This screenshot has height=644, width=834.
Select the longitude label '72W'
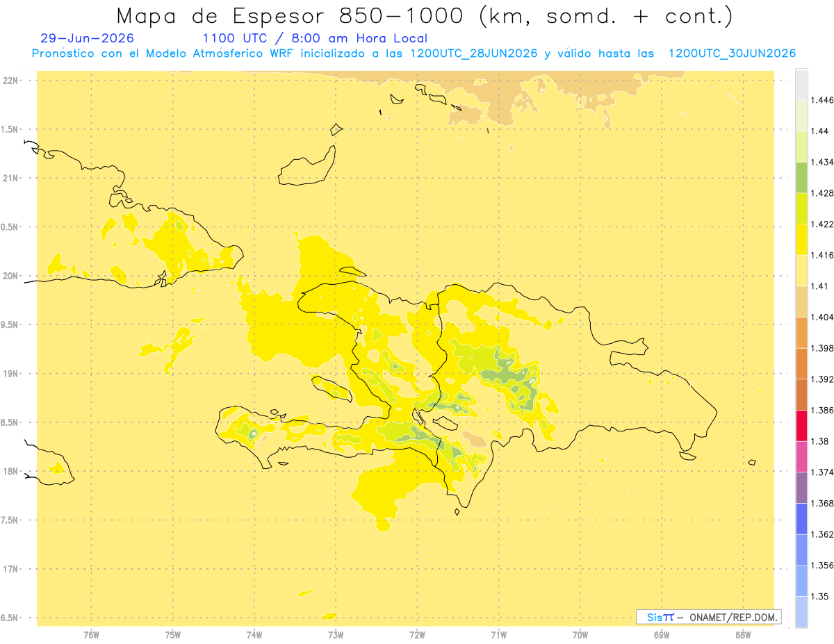417,634
